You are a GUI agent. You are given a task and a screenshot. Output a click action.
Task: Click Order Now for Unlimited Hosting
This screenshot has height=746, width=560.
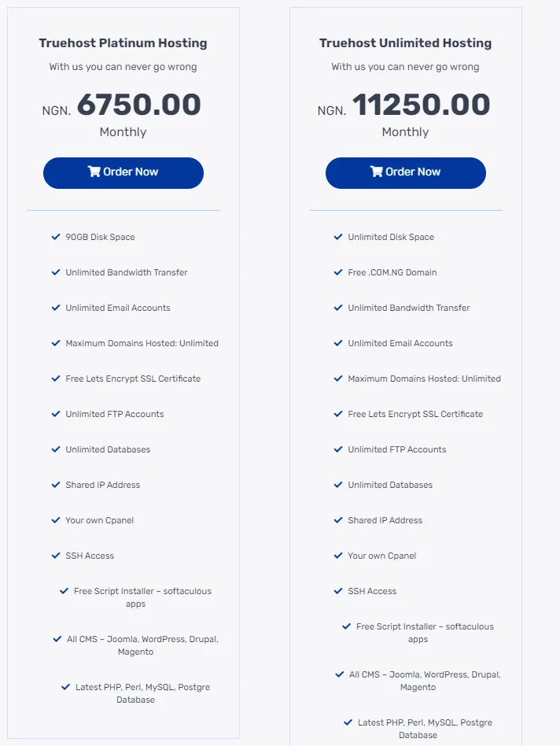(x=406, y=172)
